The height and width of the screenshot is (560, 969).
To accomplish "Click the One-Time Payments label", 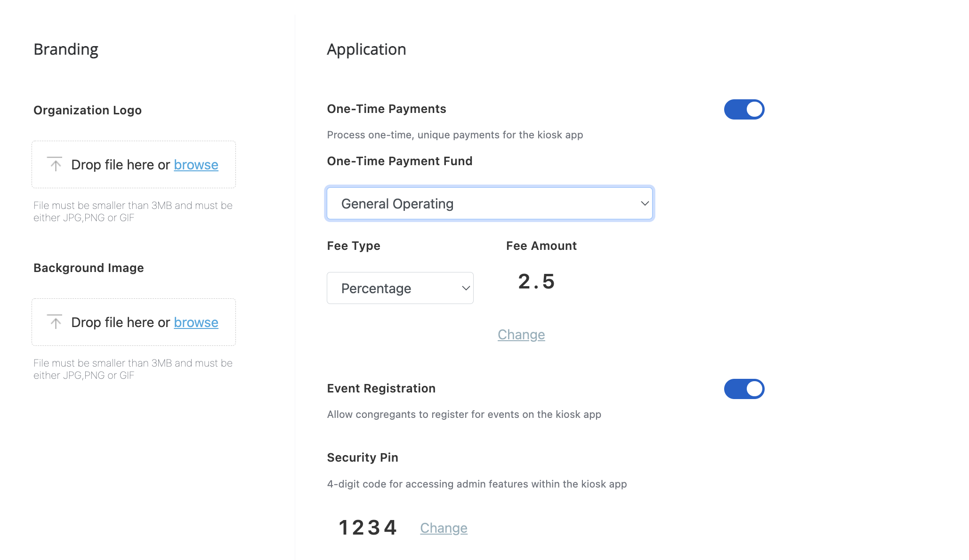I will [386, 109].
